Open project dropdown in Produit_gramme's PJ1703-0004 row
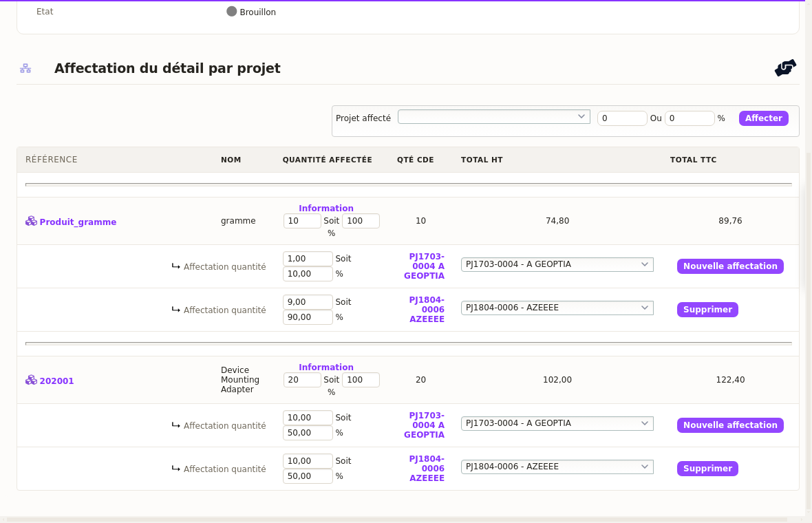The image size is (812, 523). click(557, 264)
